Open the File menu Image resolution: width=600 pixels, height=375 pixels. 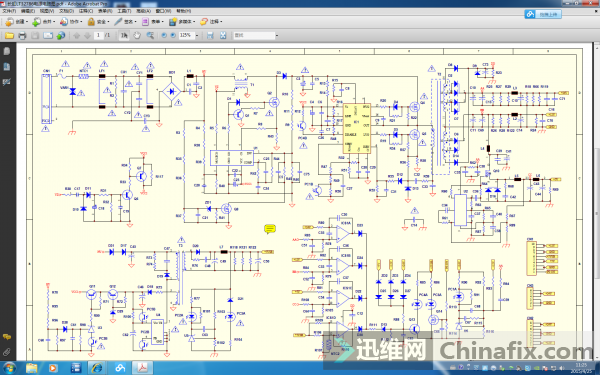coord(9,11)
